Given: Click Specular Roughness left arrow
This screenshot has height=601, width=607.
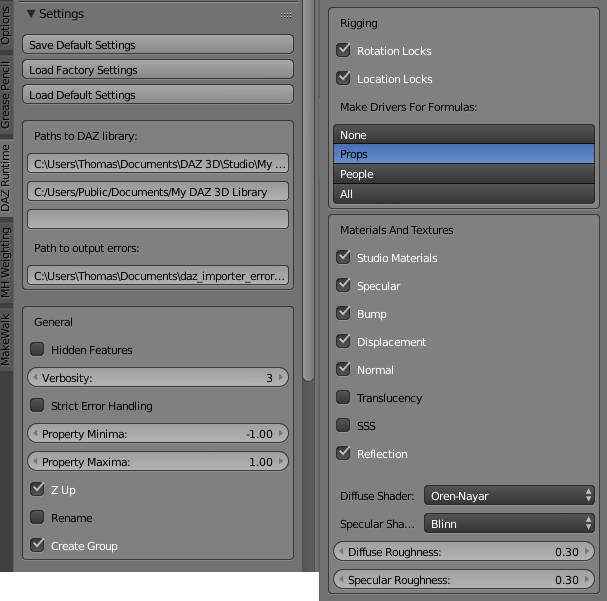Looking at the screenshot, I should point(341,579).
